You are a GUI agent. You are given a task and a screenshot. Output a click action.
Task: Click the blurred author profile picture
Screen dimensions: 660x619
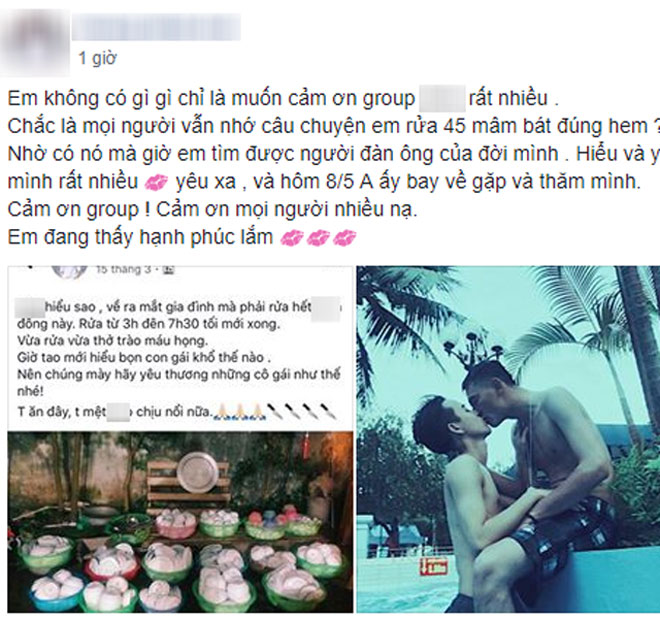click(34, 42)
